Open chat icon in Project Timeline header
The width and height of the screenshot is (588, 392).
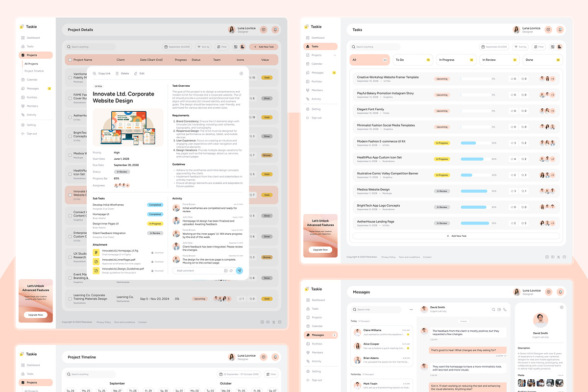coord(264,357)
